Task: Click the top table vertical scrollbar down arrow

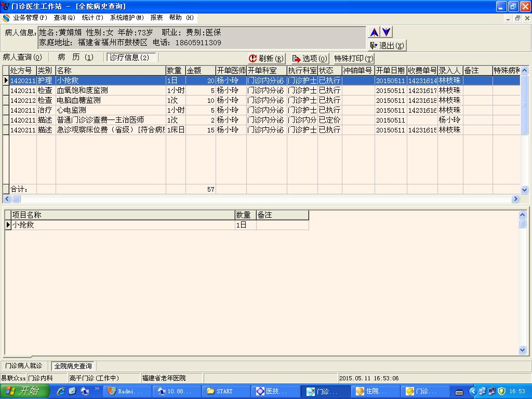Action: (x=525, y=190)
